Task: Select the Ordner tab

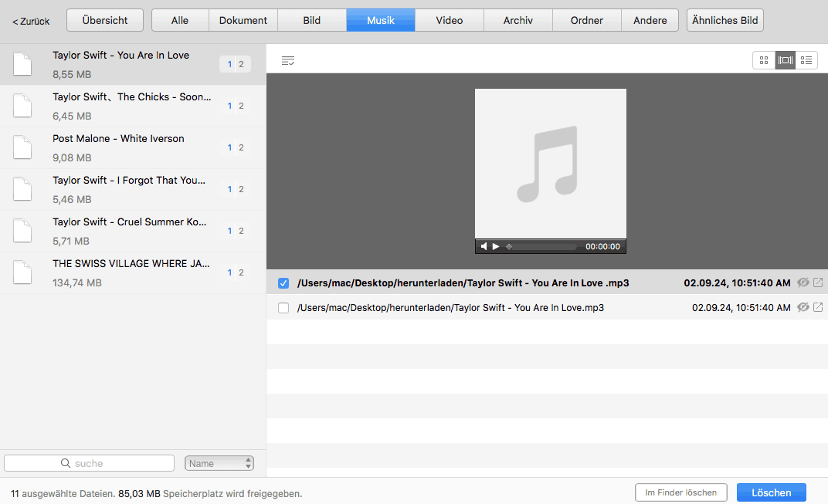Action: (587, 20)
